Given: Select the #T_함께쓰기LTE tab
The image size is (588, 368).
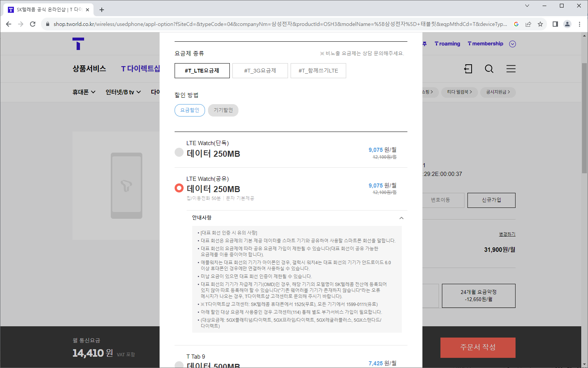Looking at the screenshot, I should click(x=318, y=71).
